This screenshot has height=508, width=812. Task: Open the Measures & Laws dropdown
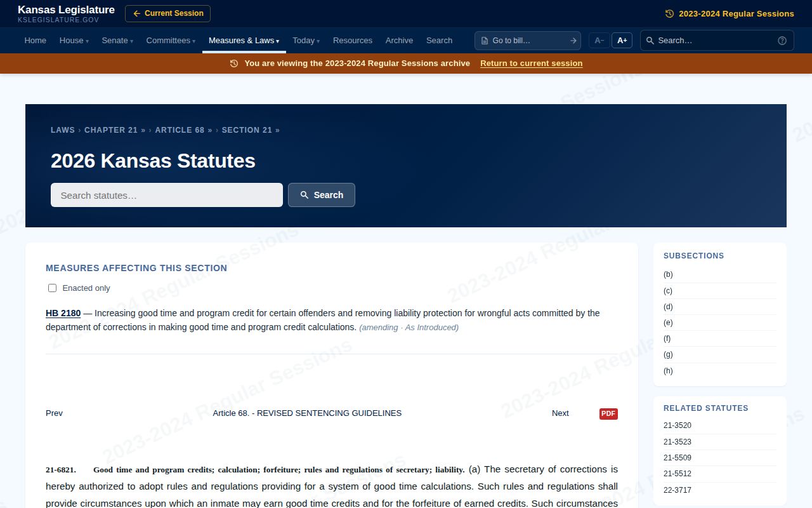click(x=244, y=41)
